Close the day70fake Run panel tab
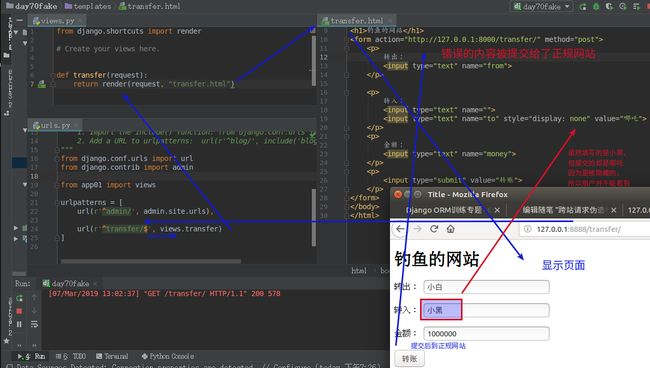The width and height of the screenshot is (650, 368). pos(95,284)
